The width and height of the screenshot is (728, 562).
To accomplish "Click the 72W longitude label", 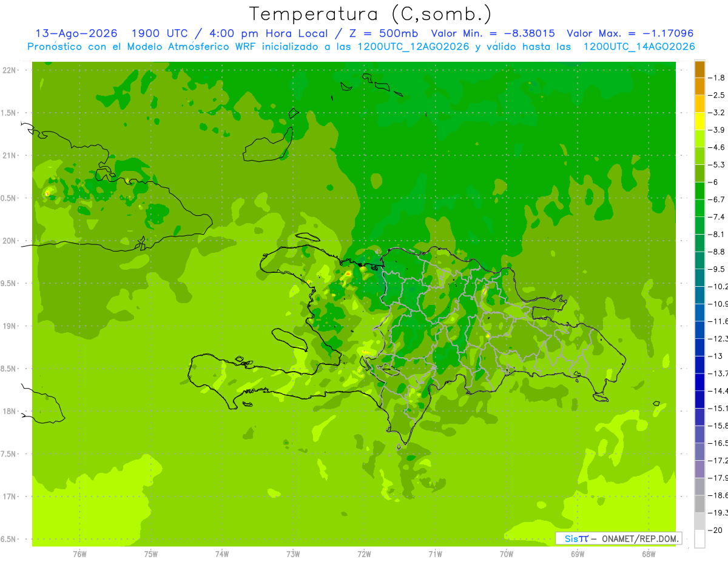I will point(364,554).
